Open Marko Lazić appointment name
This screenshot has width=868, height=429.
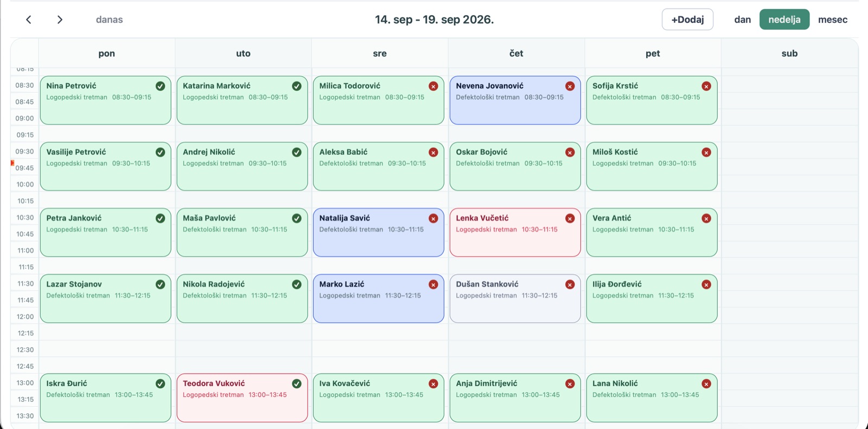coord(342,285)
